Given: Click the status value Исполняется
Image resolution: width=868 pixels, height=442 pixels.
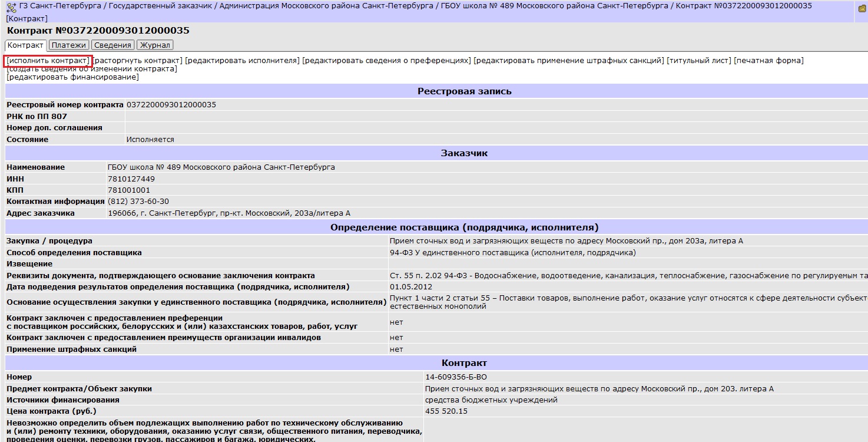Looking at the screenshot, I should point(150,140).
